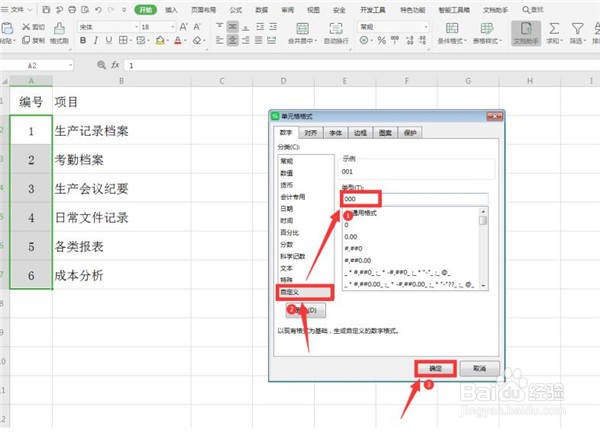Click the red font color A
600x432 pixels.
pos(178,40)
